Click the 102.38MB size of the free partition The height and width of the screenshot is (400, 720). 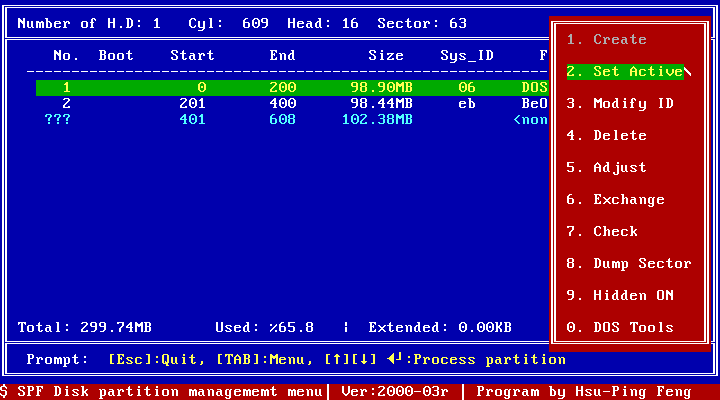(x=377, y=120)
